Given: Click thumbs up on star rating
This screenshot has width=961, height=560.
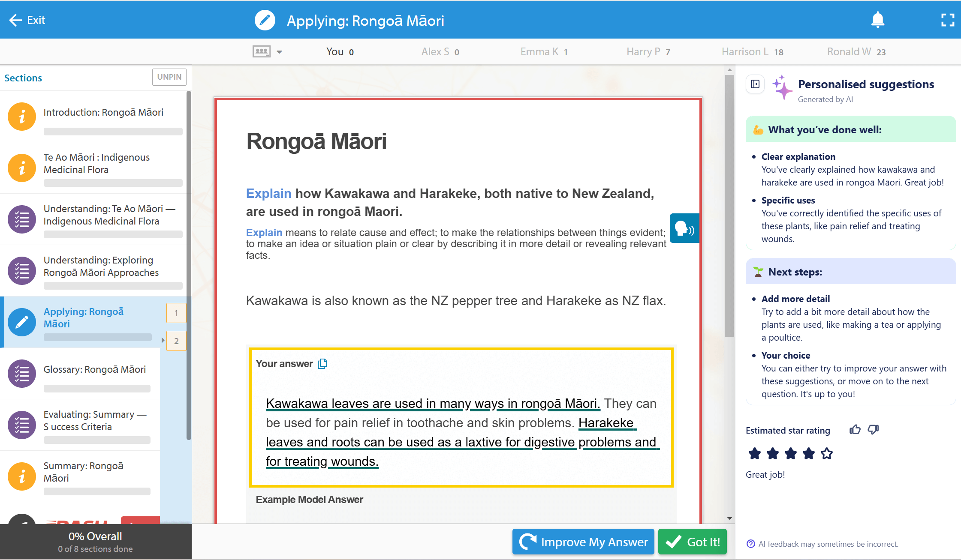Looking at the screenshot, I should coord(855,429).
